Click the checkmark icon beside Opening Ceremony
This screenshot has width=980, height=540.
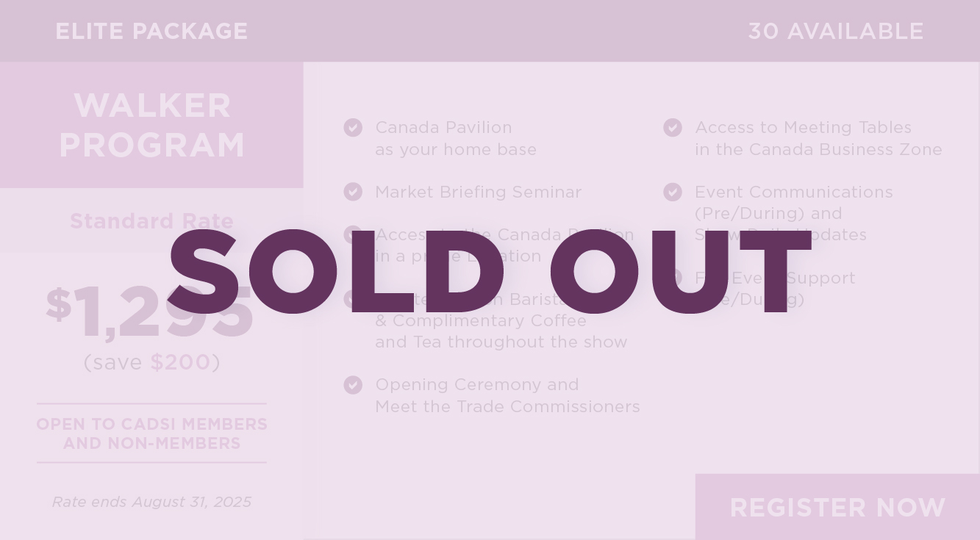353,385
